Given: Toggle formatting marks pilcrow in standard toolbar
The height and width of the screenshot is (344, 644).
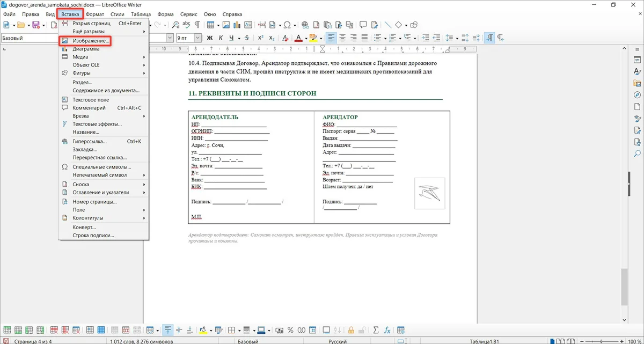Looking at the screenshot, I should pyautogui.click(x=197, y=25).
